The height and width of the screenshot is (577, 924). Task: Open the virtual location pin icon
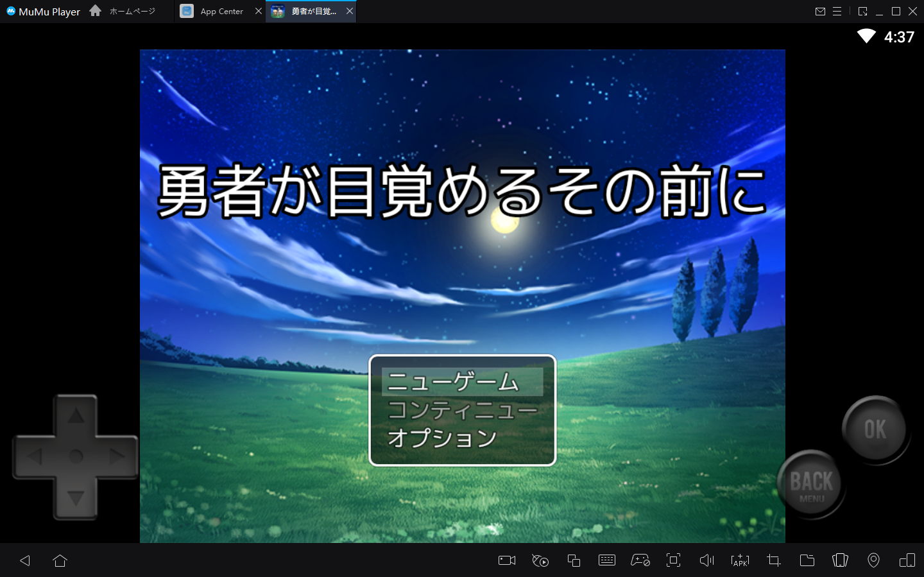tap(873, 560)
